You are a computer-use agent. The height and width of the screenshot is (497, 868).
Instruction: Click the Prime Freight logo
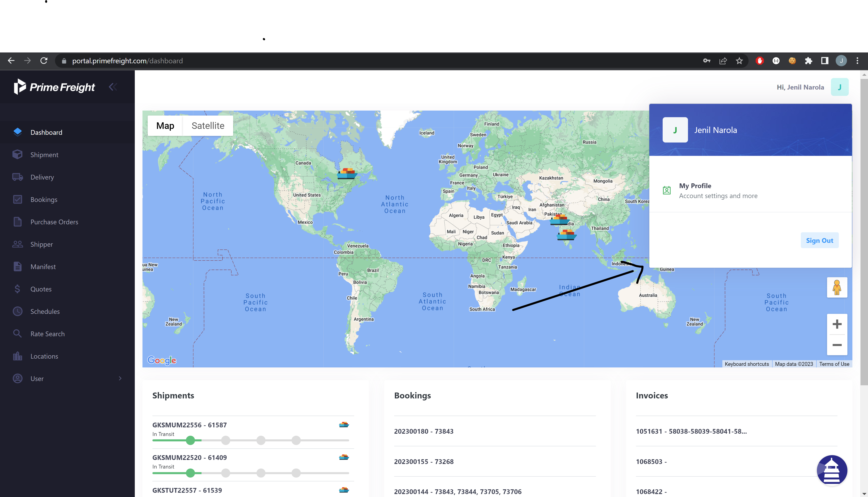pyautogui.click(x=54, y=87)
